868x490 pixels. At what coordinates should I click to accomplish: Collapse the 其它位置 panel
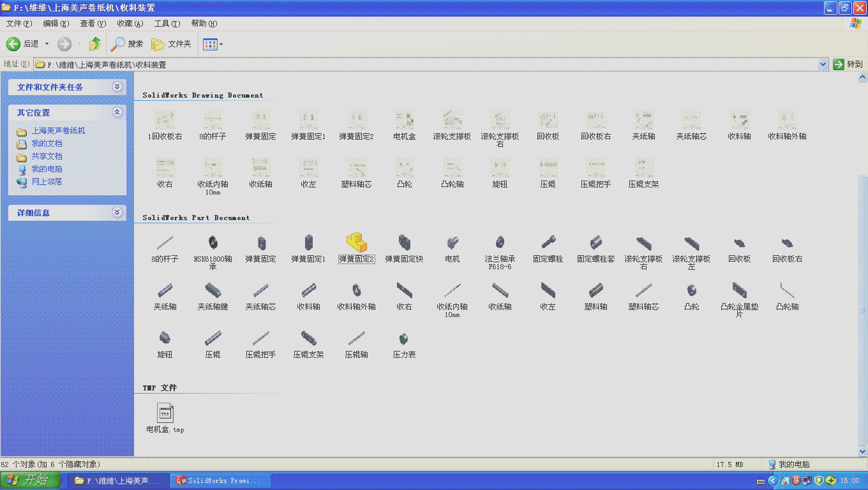[117, 112]
